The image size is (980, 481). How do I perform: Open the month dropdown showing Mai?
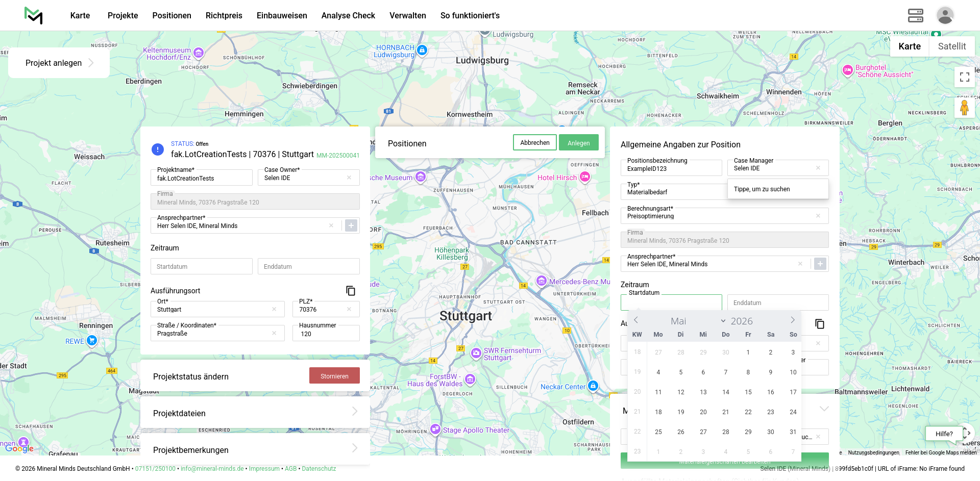pos(697,321)
